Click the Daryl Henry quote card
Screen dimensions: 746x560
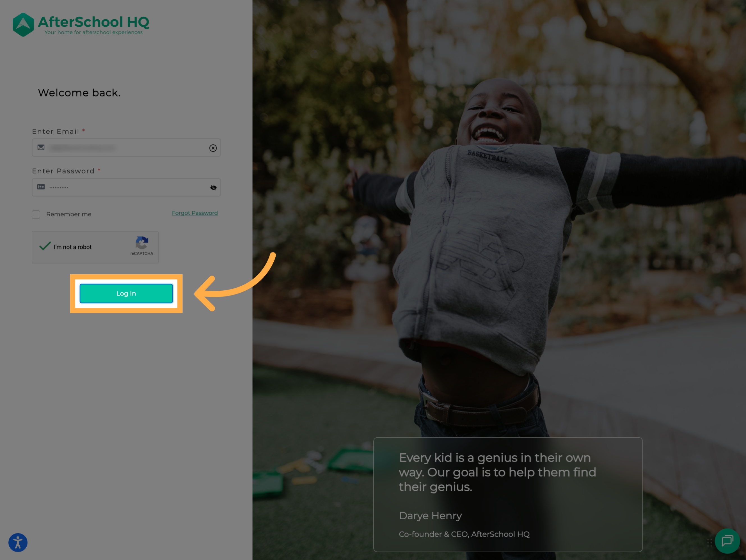click(508, 495)
